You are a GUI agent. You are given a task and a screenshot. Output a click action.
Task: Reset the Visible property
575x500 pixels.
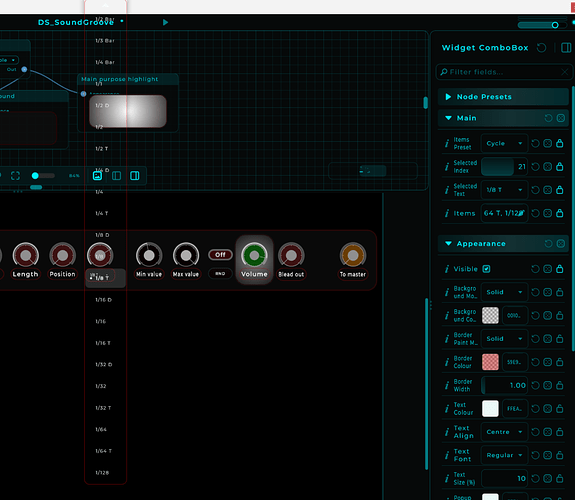[x=535, y=269]
